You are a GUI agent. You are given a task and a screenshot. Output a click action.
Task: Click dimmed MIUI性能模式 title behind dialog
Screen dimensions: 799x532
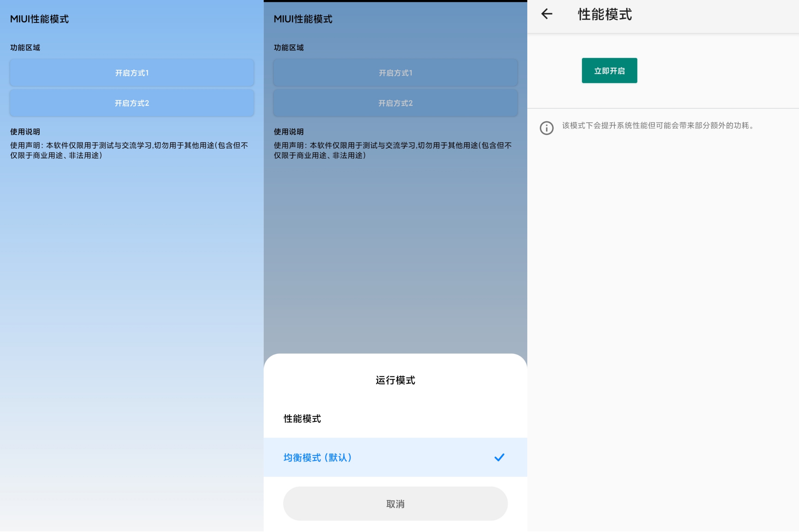[303, 19]
